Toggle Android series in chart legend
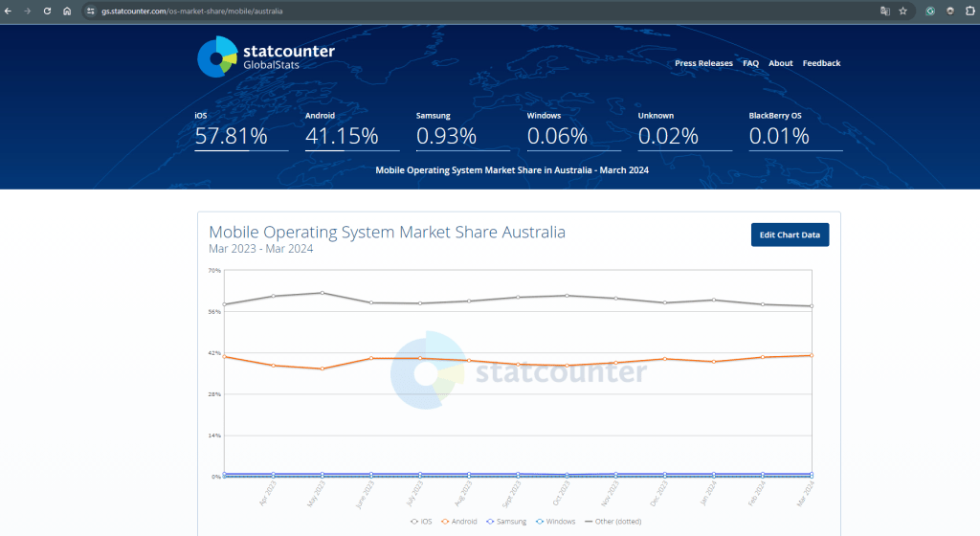This screenshot has height=536, width=980. (x=462, y=522)
